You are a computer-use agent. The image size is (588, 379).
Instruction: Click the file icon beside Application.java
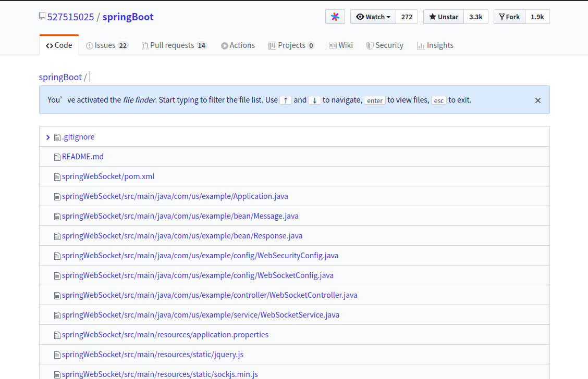point(57,197)
